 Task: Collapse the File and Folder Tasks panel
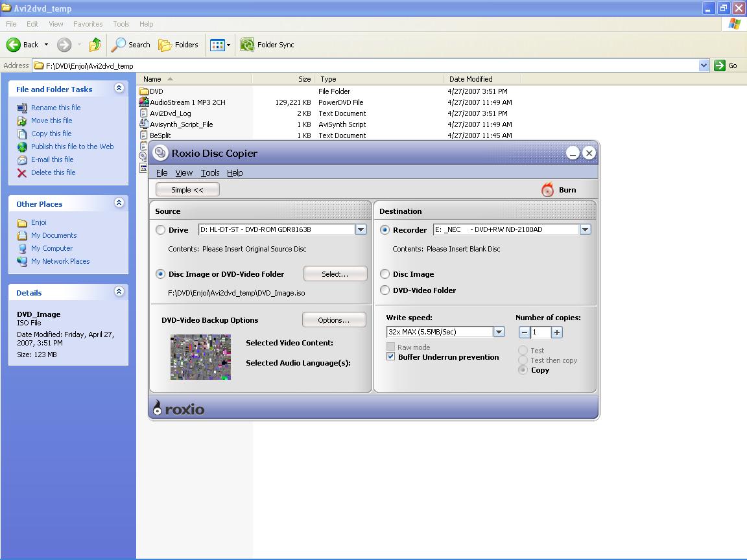click(x=119, y=88)
